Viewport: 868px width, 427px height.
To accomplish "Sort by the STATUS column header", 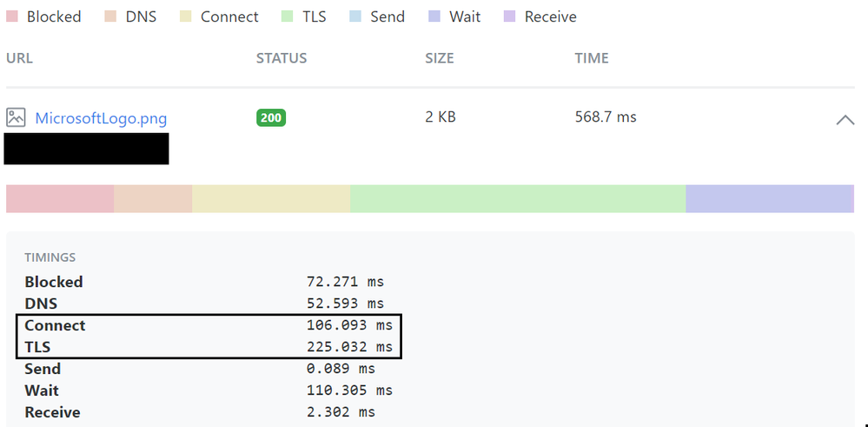I will (x=282, y=58).
